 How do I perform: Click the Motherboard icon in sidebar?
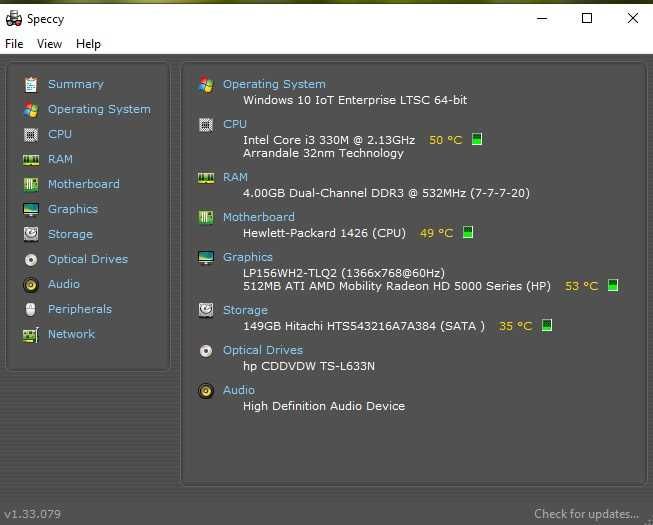point(31,184)
